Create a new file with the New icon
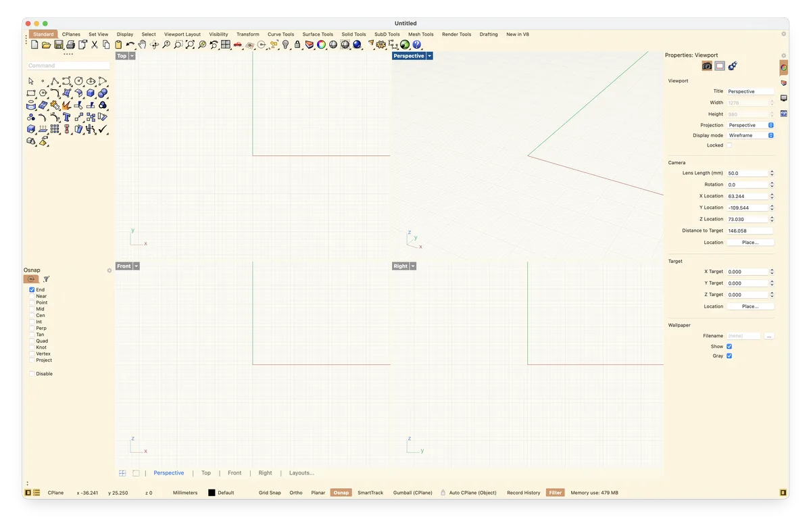Screen dimensions: 811x532 click(x=34, y=45)
